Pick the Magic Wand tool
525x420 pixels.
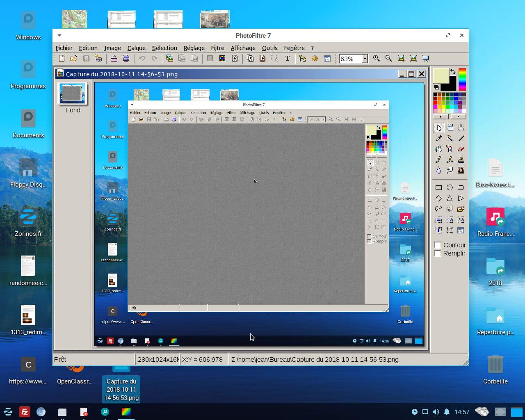[450, 138]
